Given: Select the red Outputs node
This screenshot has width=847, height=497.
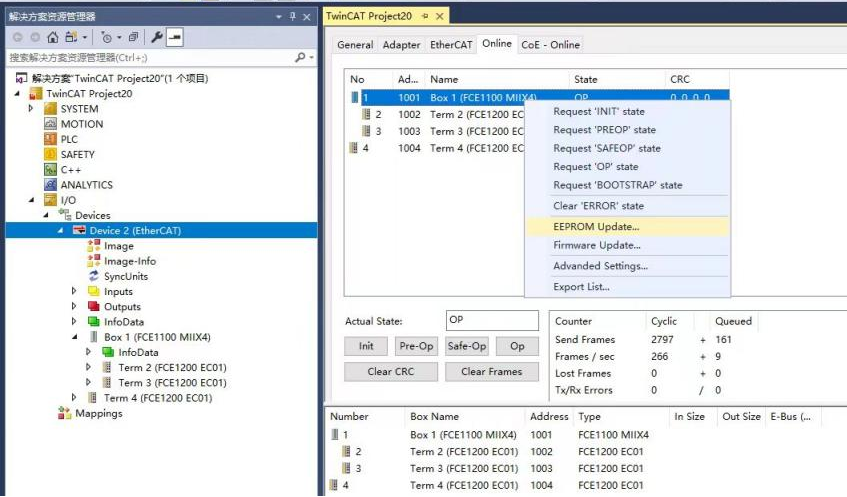Looking at the screenshot, I should click(122, 306).
